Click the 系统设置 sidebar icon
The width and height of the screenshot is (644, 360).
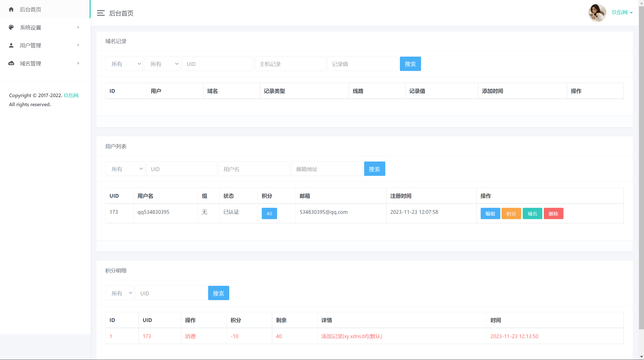coord(11,27)
